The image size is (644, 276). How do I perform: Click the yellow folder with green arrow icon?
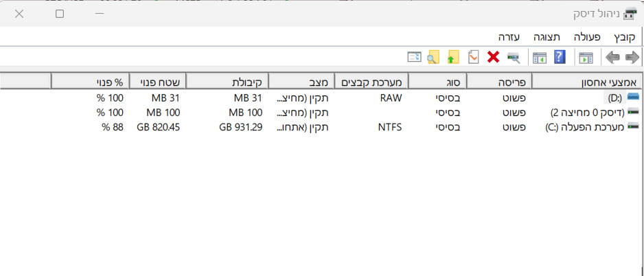[x=452, y=57]
